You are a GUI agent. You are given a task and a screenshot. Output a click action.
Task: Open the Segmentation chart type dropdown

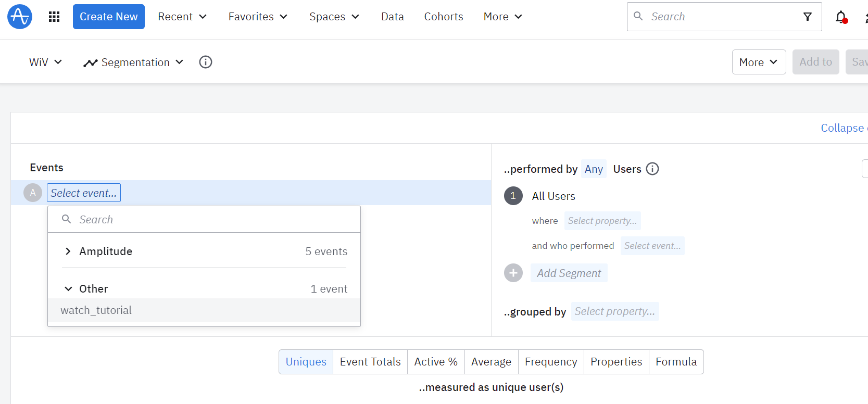tap(134, 62)
